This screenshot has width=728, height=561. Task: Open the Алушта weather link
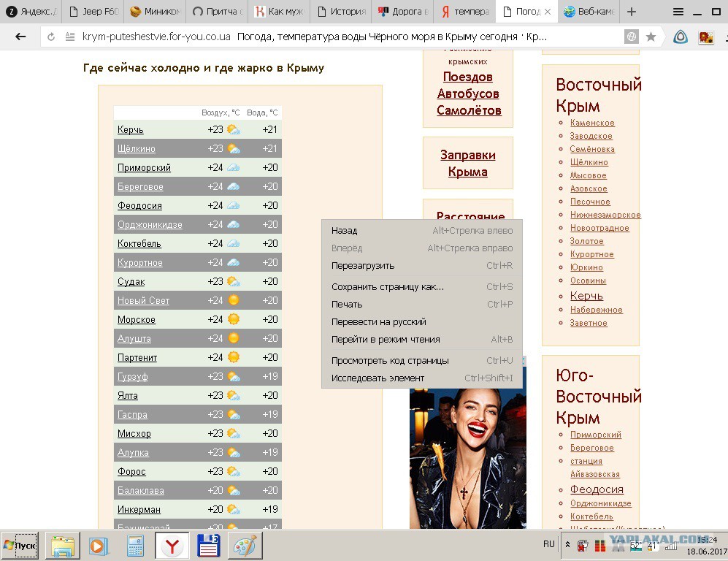[134, 339]
